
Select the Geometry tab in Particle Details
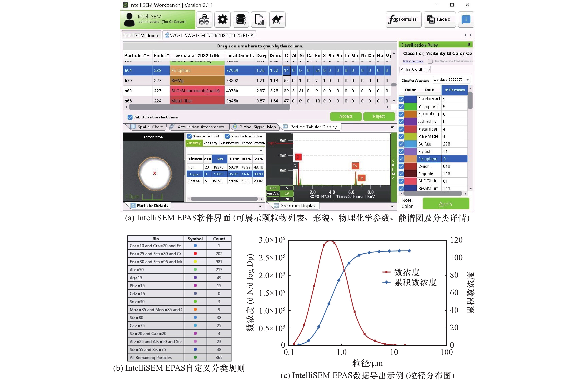point(210,143)
